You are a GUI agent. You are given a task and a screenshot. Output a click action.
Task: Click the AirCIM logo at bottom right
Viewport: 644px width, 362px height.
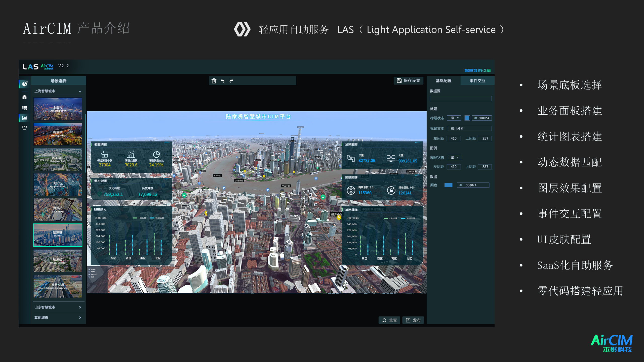[x=611, y=343]
